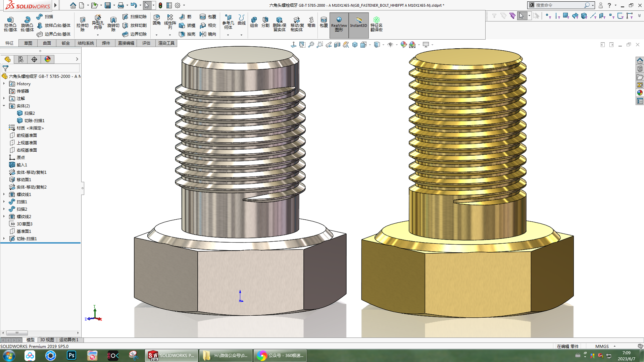Screen dimensions: 644x362
Task: Expand the 螺纹线1 helix feature
Action: (4, 194)
